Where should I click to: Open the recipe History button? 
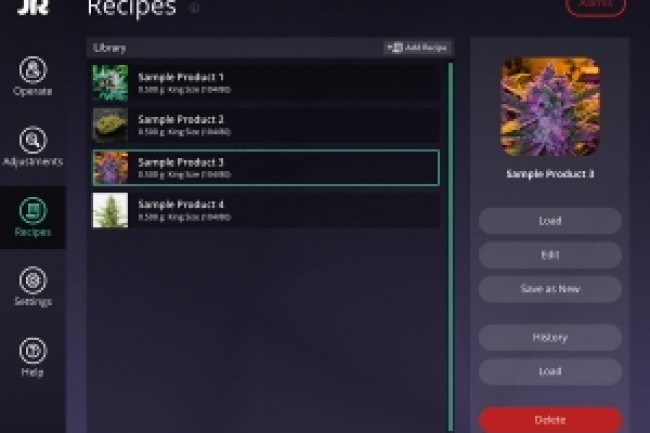pyautogui.click(x=550, y=337)
